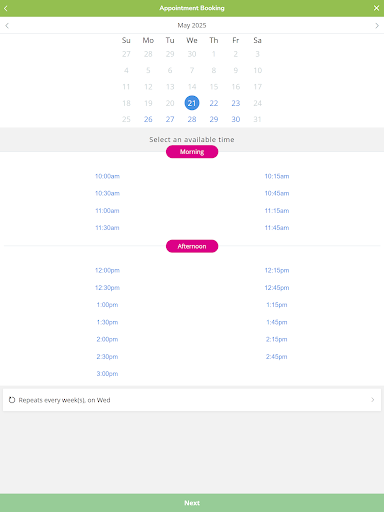Click the repeat icon beside Repeats every week

click(x=12, y=400)
